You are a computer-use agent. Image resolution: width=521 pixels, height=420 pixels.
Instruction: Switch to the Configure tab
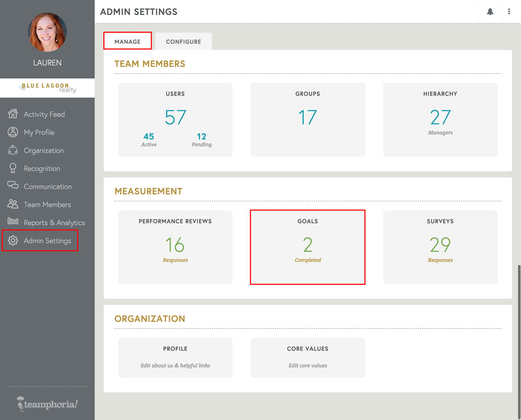coord(183,42)
